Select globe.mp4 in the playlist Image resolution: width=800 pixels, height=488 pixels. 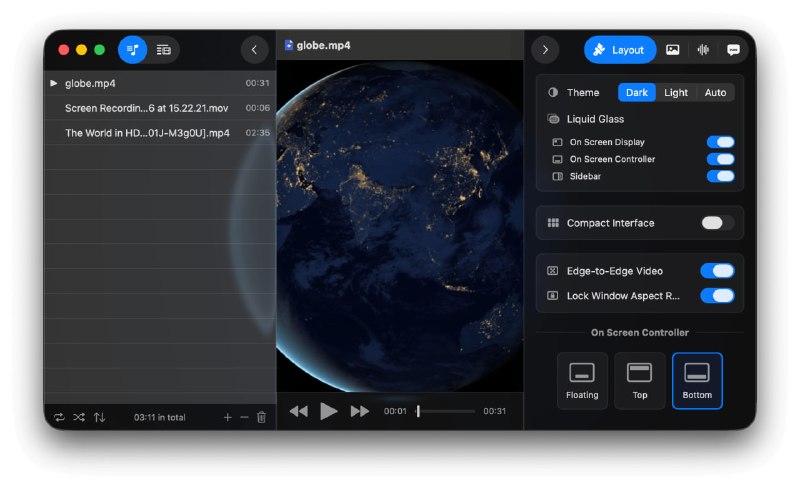click(x=160, y=83)
